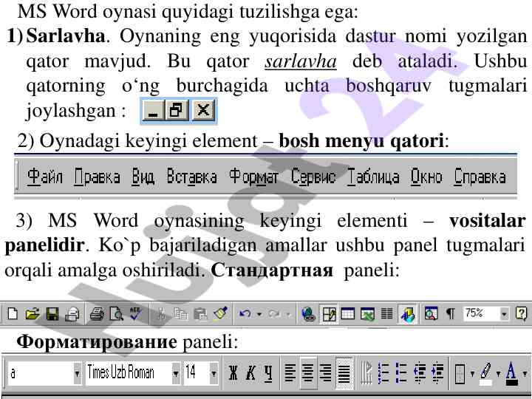This screenshot has height=399, width=532.
Task: Expand the Border style dropdown arrow
Action: point(472,374)
